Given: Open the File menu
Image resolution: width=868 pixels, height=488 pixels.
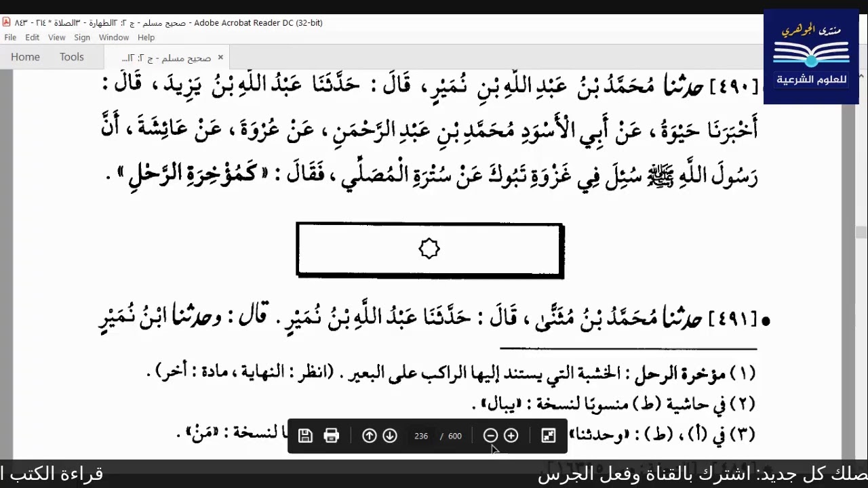Looking at the screenshot, I should [x=10, y=37].
